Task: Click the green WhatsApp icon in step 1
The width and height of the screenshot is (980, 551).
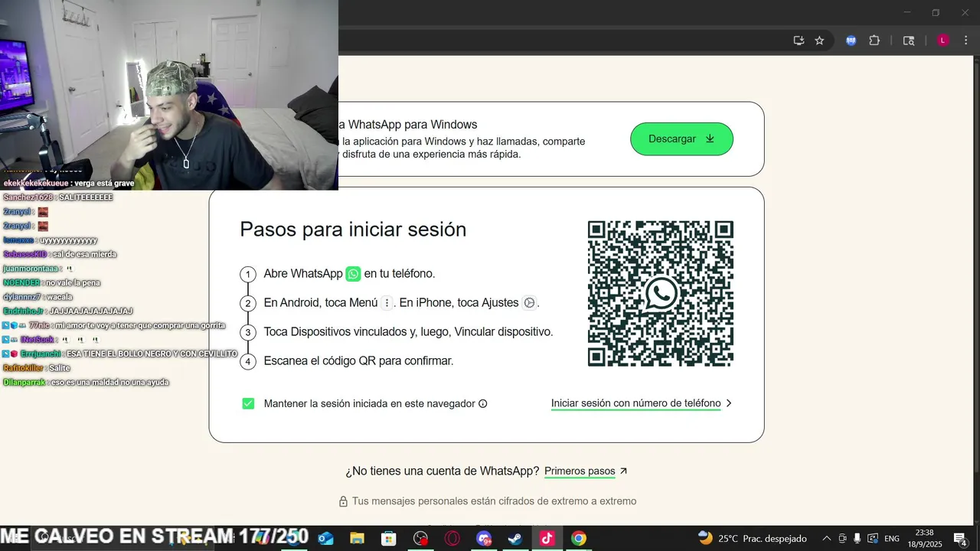Action: click(353, 274)
